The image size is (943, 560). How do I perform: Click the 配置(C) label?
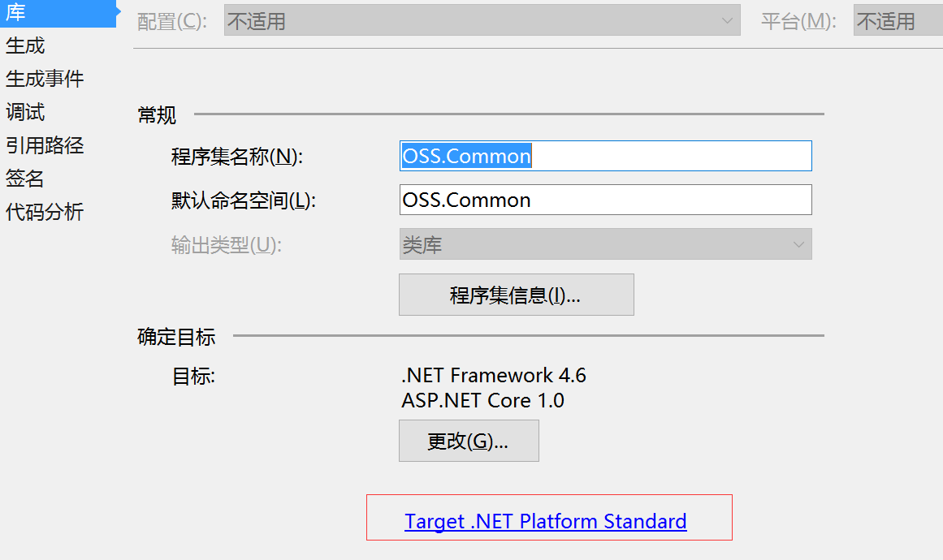[x=172, y=22]
